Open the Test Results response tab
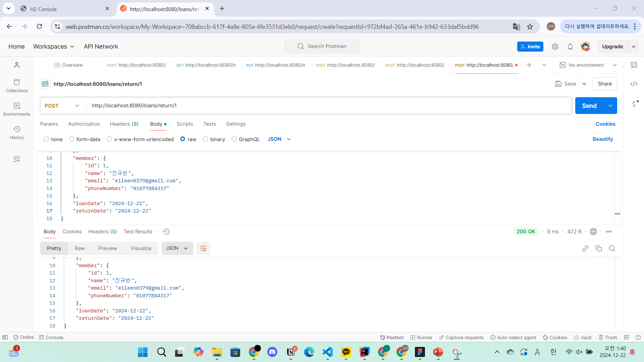Viewport: 644px width, 362px height. [x=138, y=232]
